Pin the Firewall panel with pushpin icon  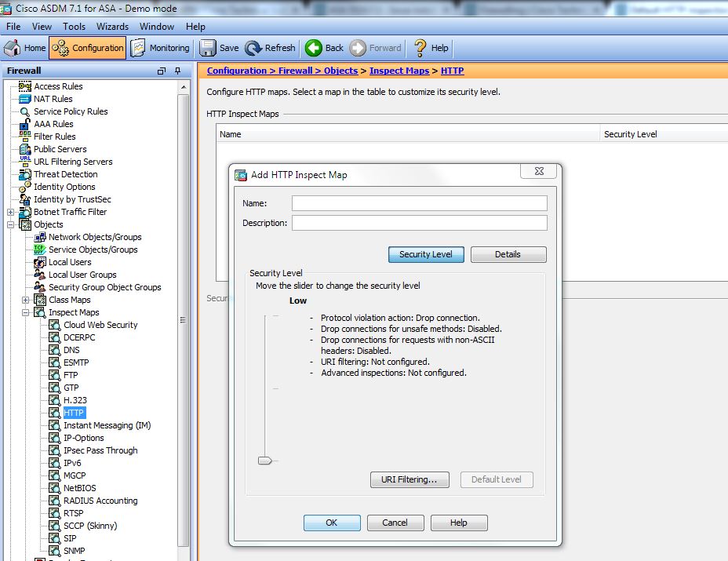click(x=177, y=71)
